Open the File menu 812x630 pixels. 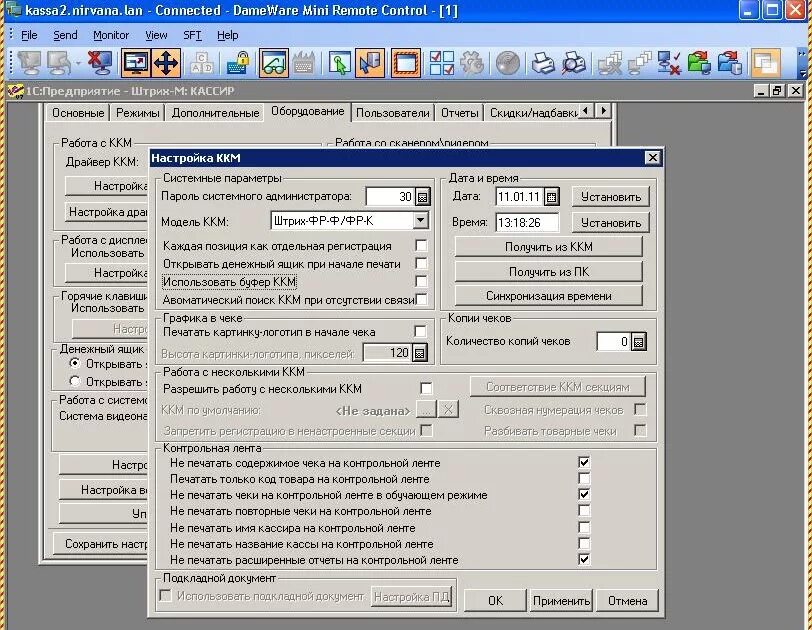click(29, 35)
